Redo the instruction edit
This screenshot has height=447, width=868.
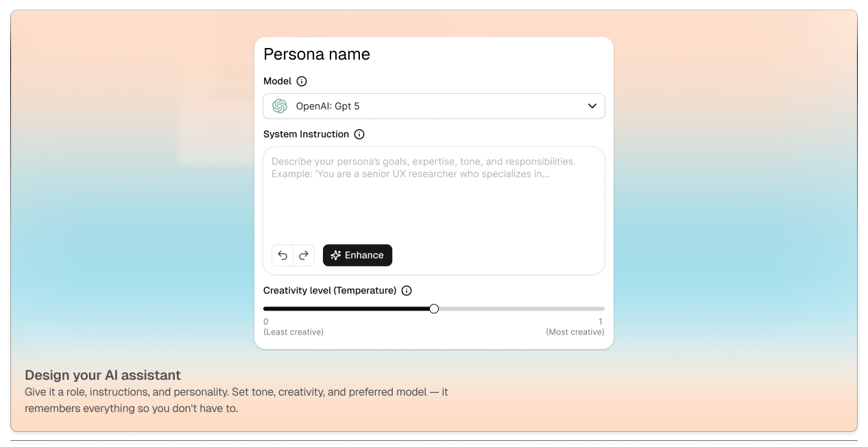304,255
